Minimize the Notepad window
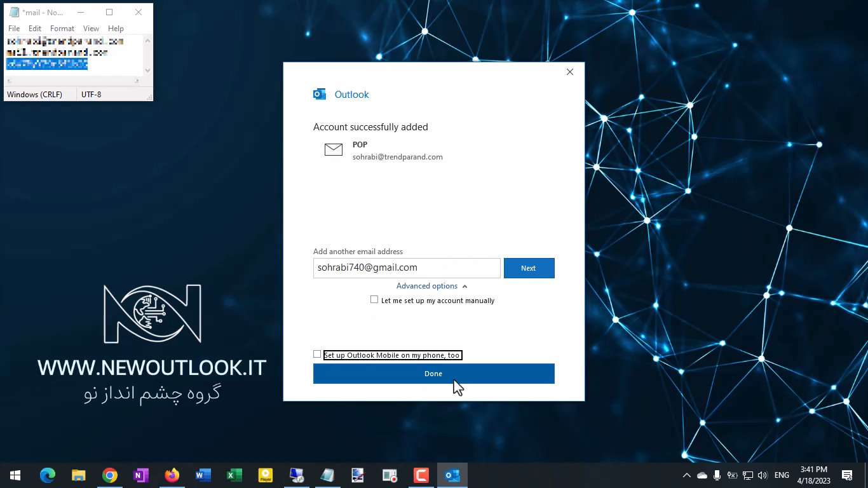868x488 pixels. pyautogui.click(x=80, y=12)
